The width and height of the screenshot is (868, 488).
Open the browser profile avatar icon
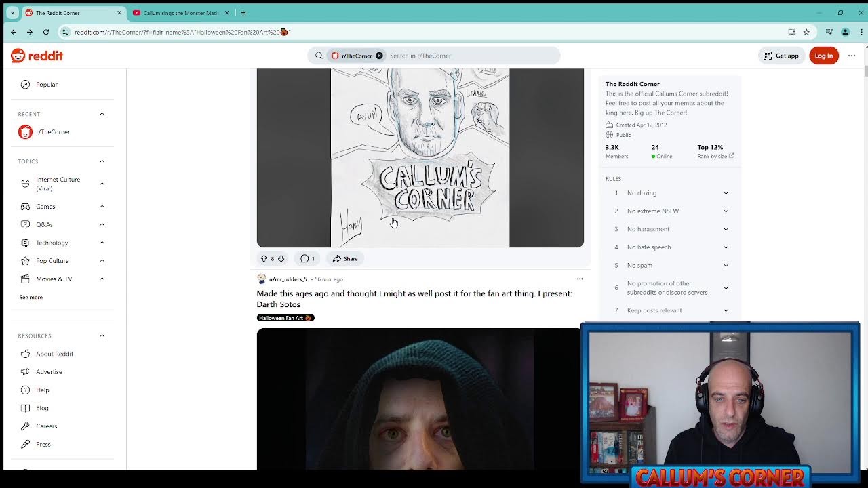pyautogui.click(x=845, y=32)
